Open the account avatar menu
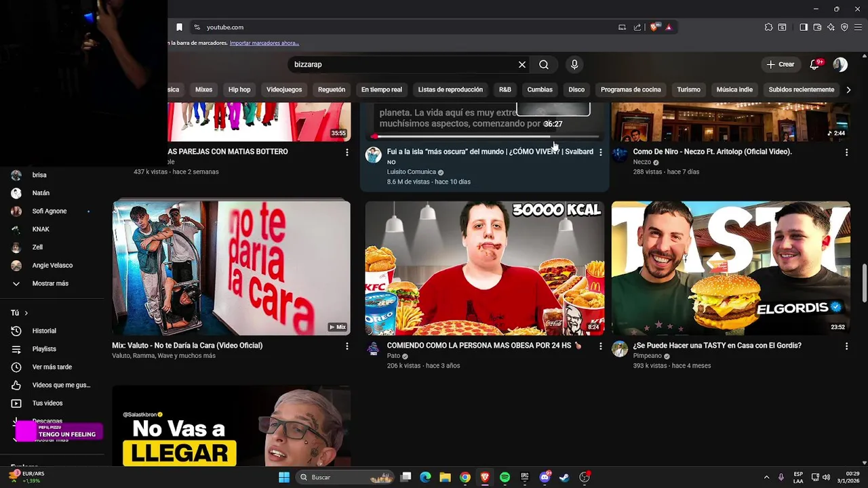Screen dimensions: 868x488 pos(840,64)
